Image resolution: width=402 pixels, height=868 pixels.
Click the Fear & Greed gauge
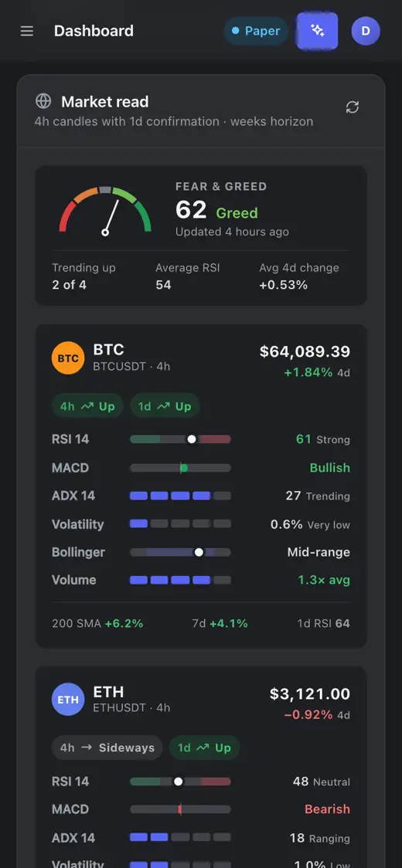105,211
